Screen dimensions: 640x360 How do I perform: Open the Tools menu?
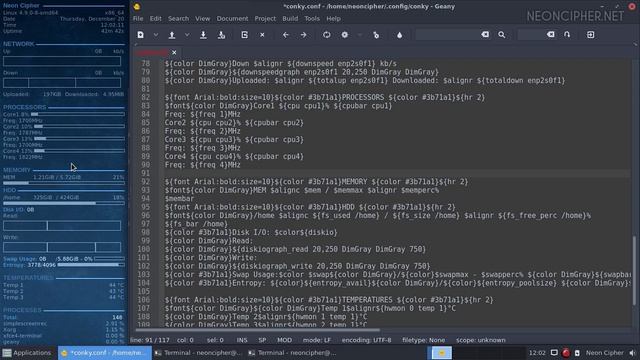click(312, 19)
